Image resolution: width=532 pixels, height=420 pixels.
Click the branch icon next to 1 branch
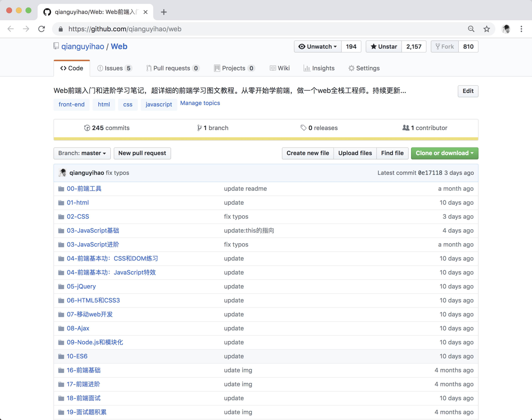click(x=199, y=128)
